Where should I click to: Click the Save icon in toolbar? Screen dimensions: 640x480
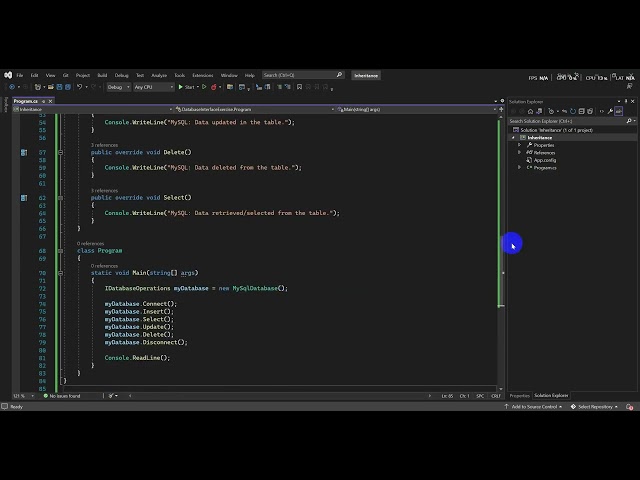point(59,87)
